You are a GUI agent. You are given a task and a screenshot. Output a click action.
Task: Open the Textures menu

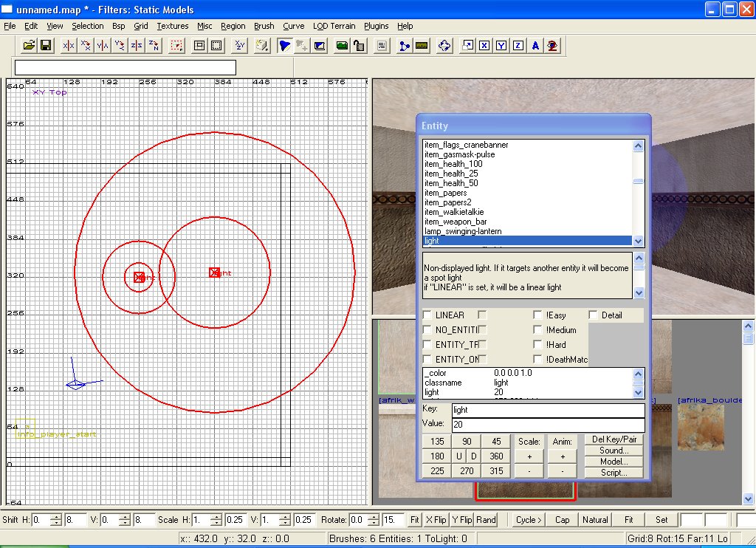pos(173,26)
